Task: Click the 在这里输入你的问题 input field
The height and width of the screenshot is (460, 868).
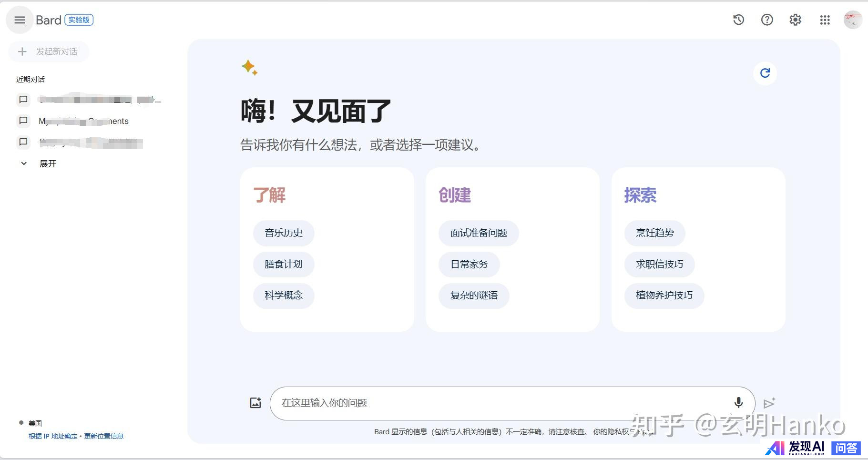Action: [500, 403]
